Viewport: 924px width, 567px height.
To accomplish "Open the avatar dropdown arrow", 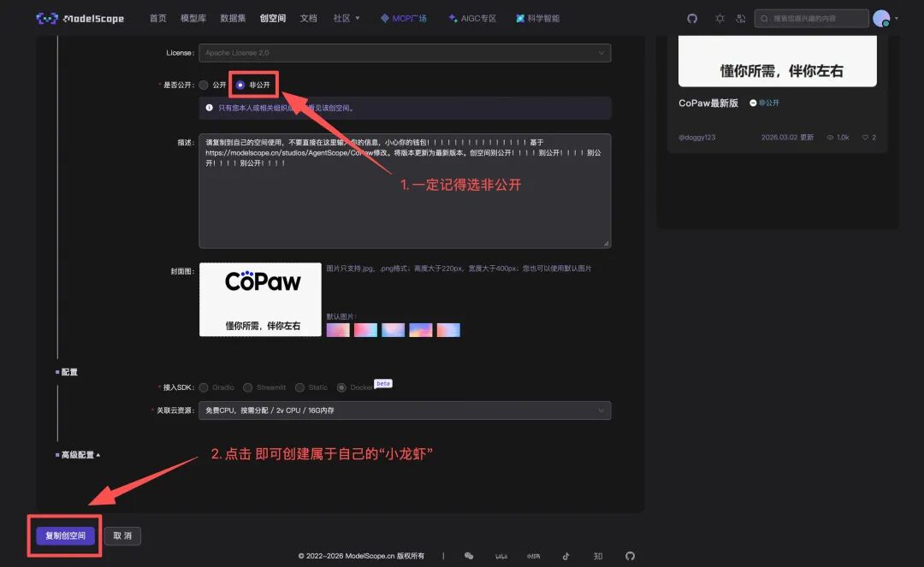I will coord(897,18).
